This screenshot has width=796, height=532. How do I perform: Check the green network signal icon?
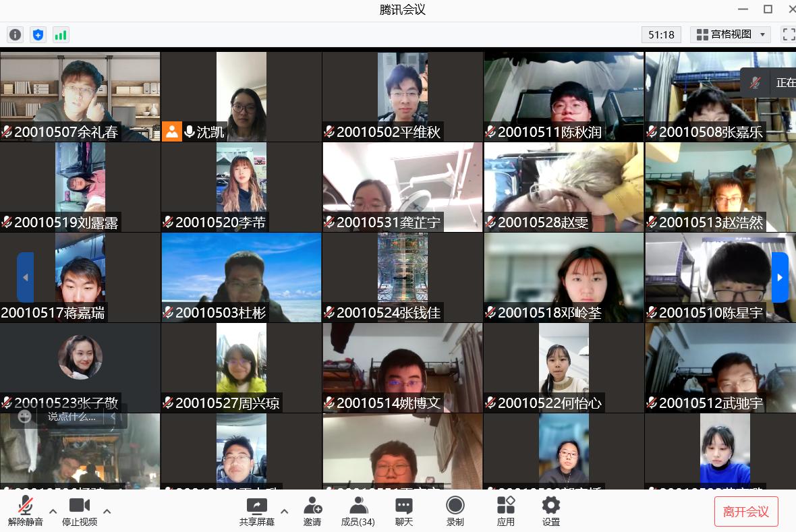61,35
